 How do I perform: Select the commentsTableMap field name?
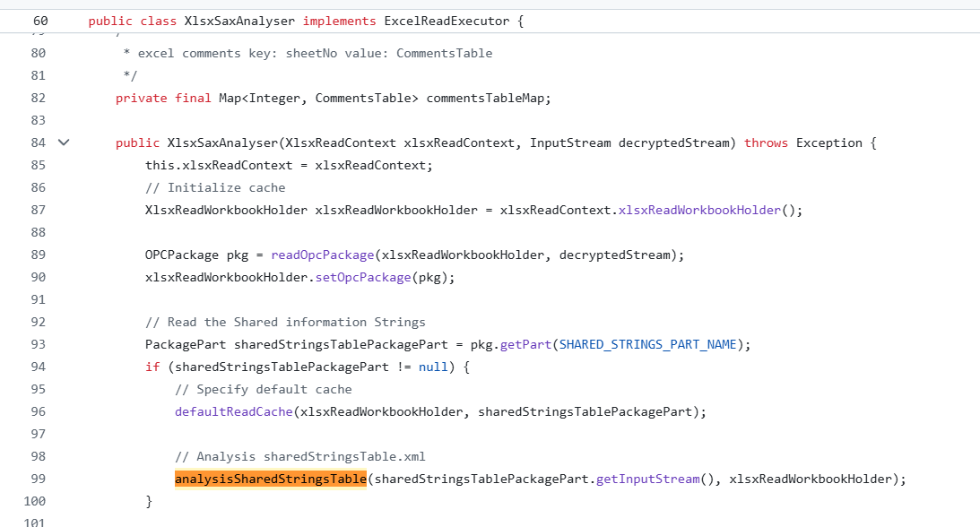pyautogui.click(x=485, y=98)
